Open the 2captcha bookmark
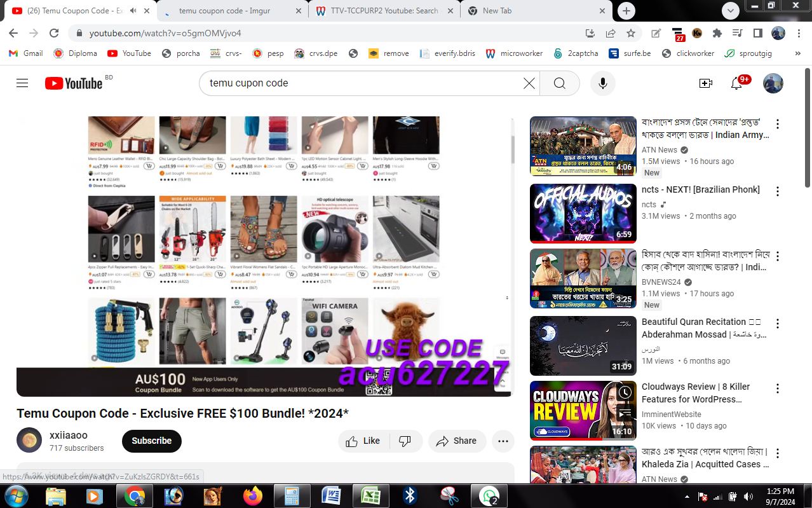Image resolution: width=812 pixels, height=508 pixels. click(576, 53)
